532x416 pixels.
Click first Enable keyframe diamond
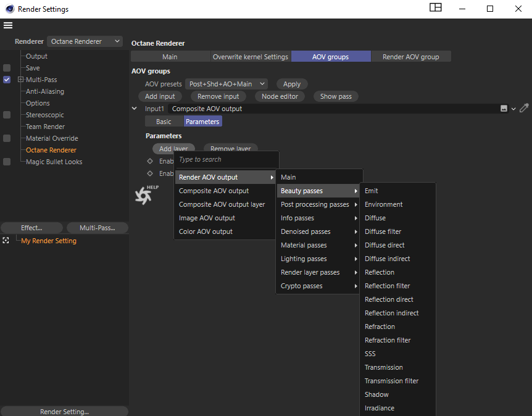click(150, 161)
